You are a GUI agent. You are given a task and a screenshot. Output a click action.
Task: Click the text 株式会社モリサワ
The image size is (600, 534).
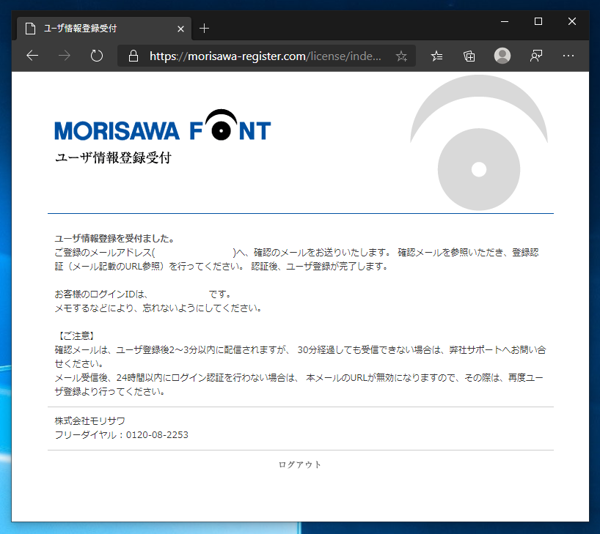pyautogui.click(x=90, y=421)
